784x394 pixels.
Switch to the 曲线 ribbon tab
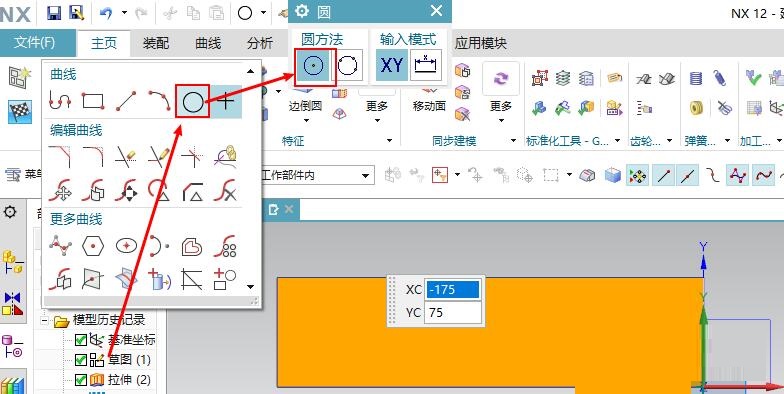click(x=208, y=44)
